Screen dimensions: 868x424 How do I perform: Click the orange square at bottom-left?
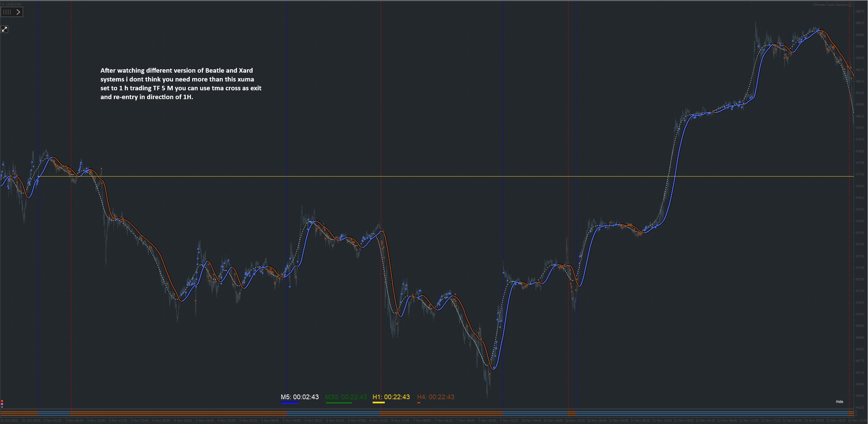[2, 401]
